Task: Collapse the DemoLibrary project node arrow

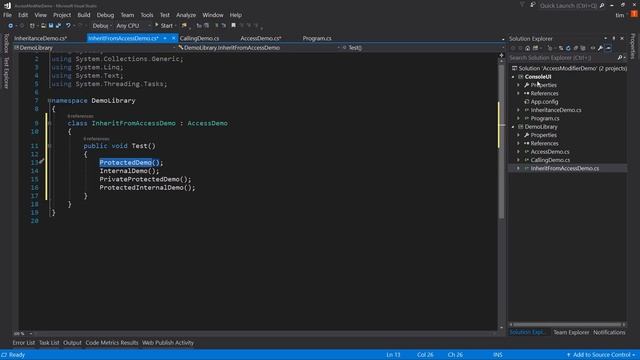Action: pyautogui.click(x=513, y=127)
